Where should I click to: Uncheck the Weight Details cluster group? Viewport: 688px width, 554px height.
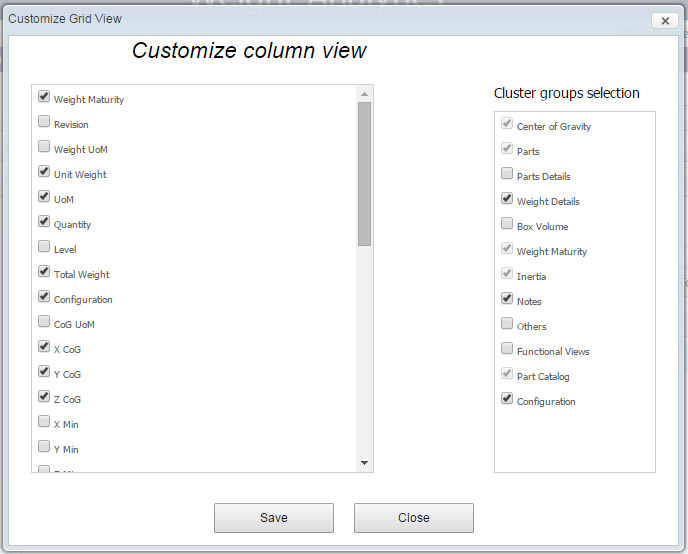507,200
